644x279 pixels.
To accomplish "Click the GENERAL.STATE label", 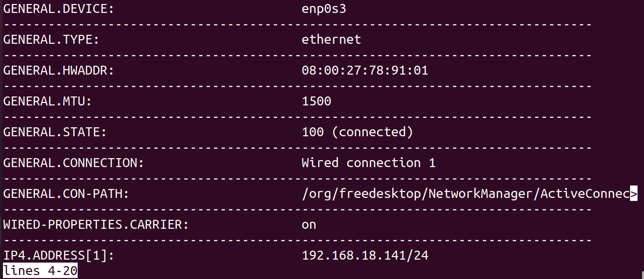I will [x=55, y=132].
